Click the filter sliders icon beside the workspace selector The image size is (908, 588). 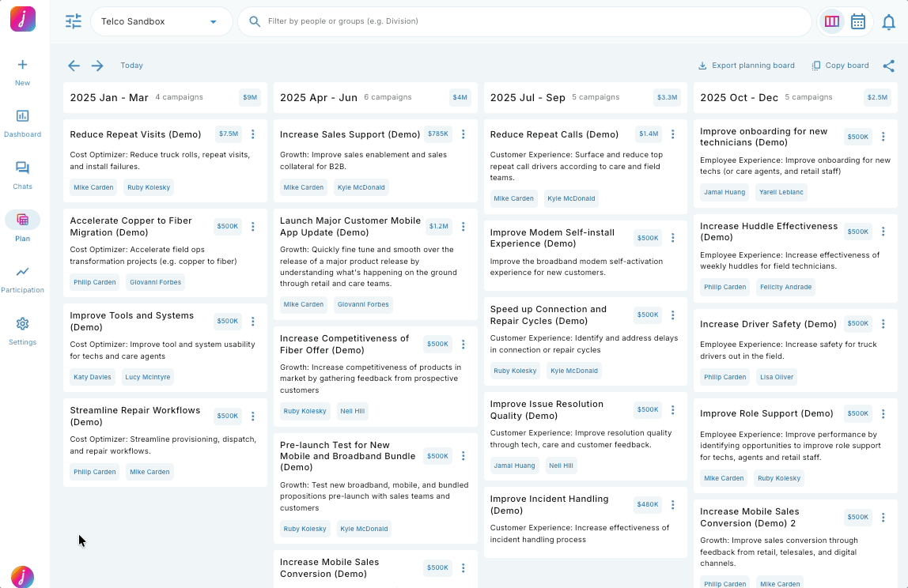[74, 21]
